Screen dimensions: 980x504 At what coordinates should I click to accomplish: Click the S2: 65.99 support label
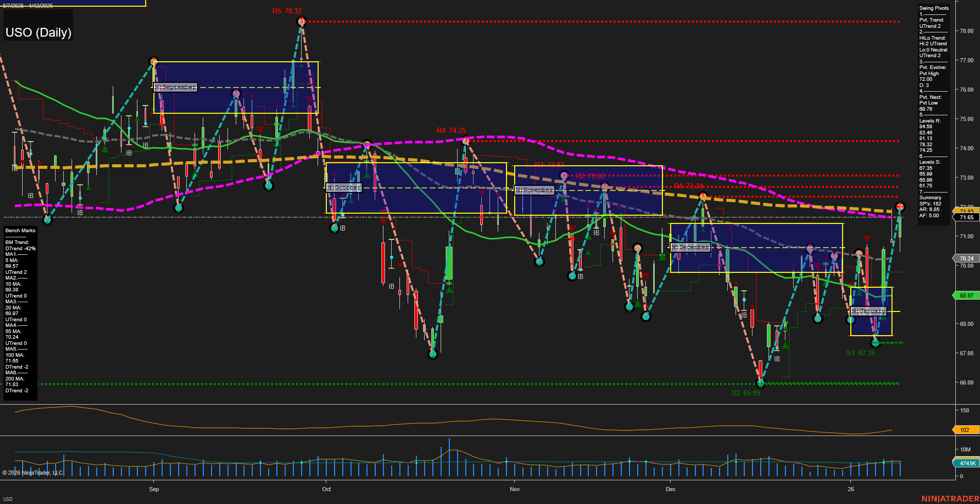(x=746, y=393)
